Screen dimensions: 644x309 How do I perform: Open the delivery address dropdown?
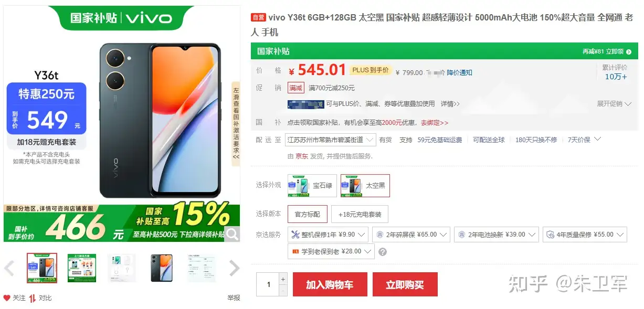(331, 140)
